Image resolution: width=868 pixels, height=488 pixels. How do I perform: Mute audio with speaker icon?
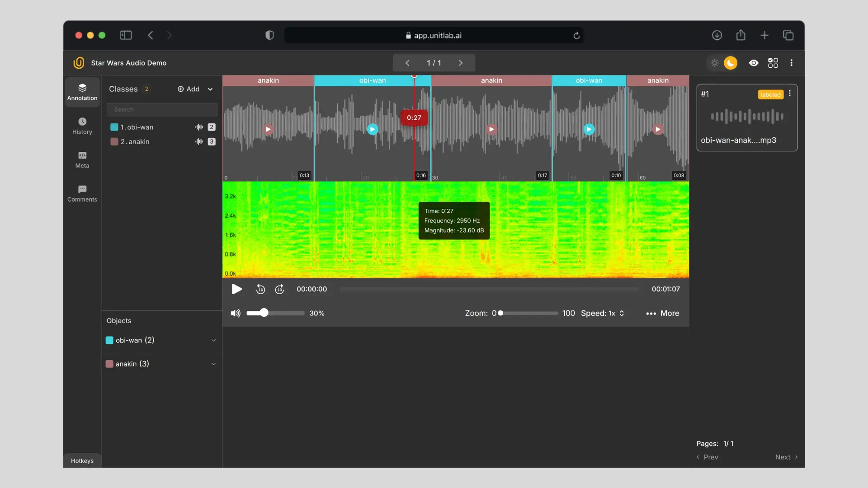click(x=236, y=313)
